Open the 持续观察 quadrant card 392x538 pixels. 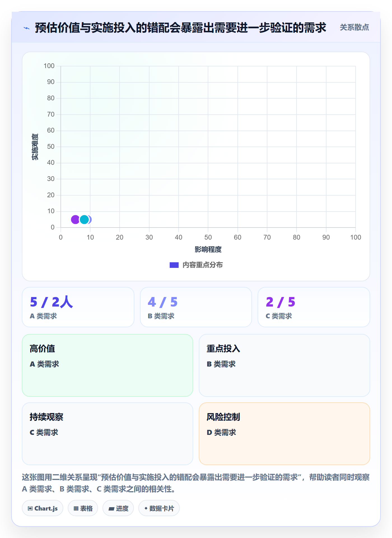point(108,434)
